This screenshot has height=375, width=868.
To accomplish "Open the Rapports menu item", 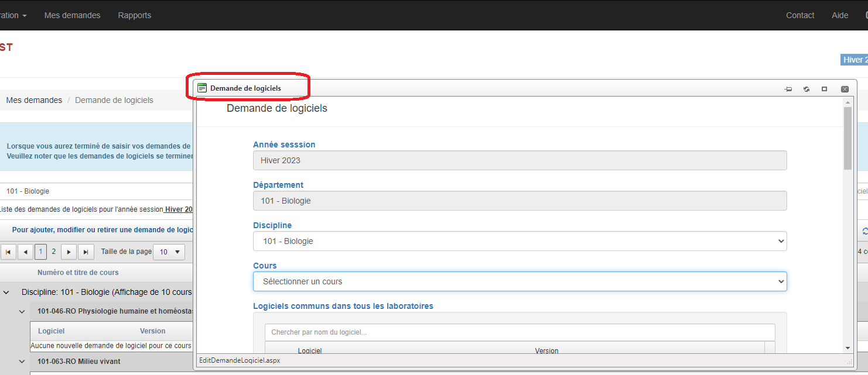I will [134, 15].
